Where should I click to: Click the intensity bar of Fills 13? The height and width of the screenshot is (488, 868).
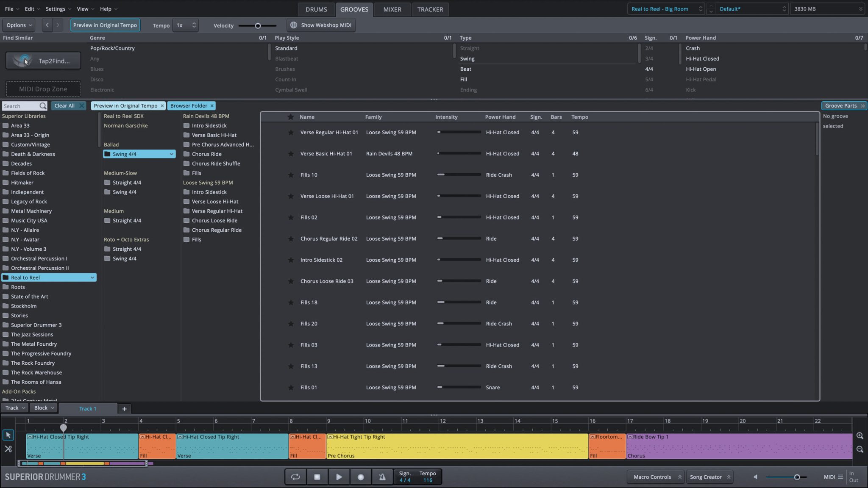coord(459,366)
